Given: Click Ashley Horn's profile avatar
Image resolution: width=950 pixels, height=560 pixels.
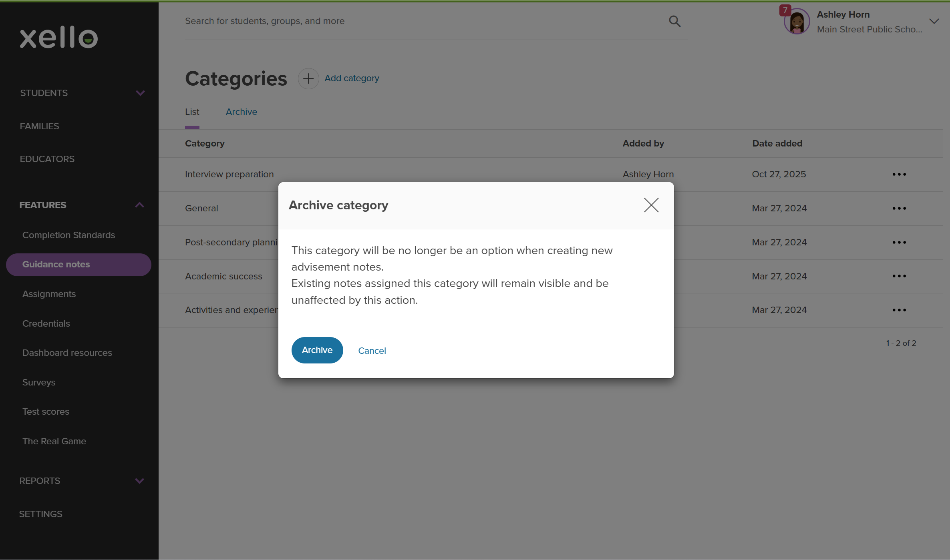Looking at the screenshot, I should coord(797,22).
